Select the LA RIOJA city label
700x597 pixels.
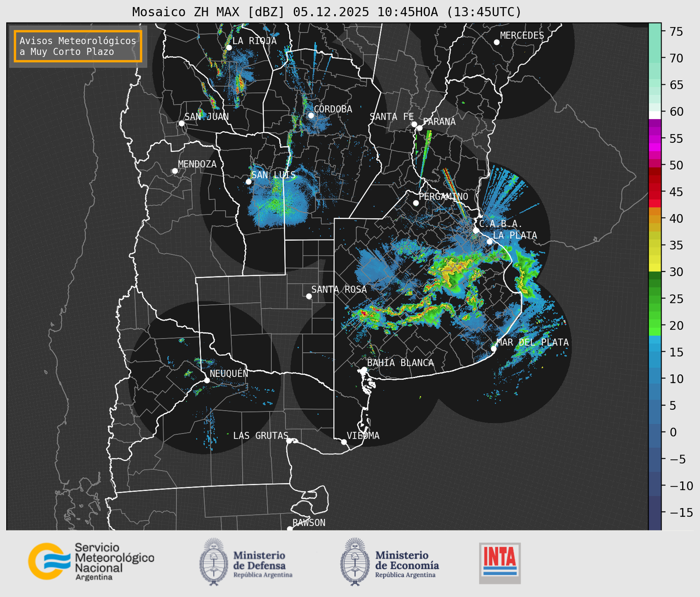254,41
